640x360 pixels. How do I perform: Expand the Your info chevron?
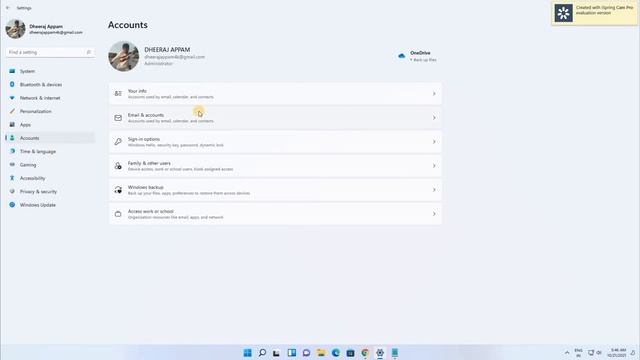434,94
